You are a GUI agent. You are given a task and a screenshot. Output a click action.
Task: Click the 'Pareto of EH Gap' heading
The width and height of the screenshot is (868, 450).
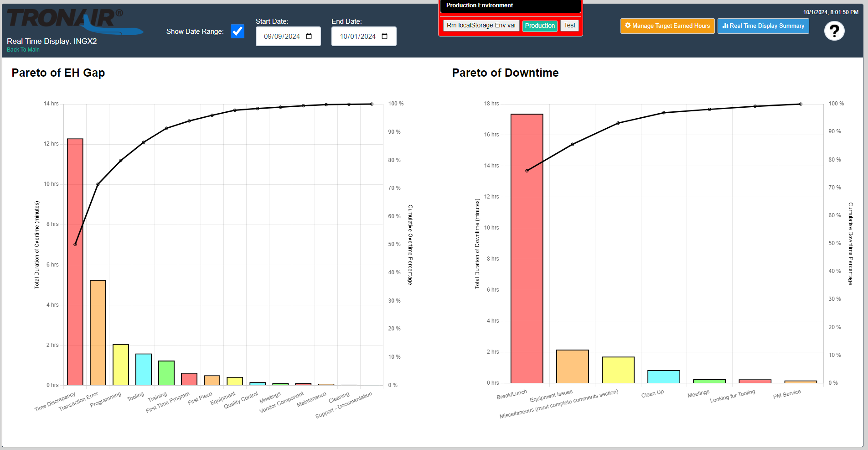click(x=58, y=73)
